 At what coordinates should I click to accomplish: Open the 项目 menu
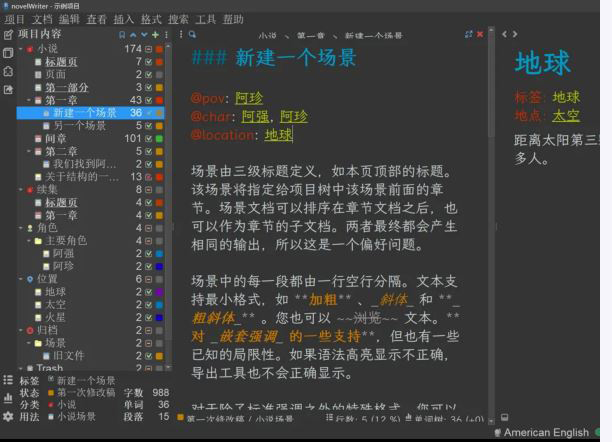(x=15, y=19)
